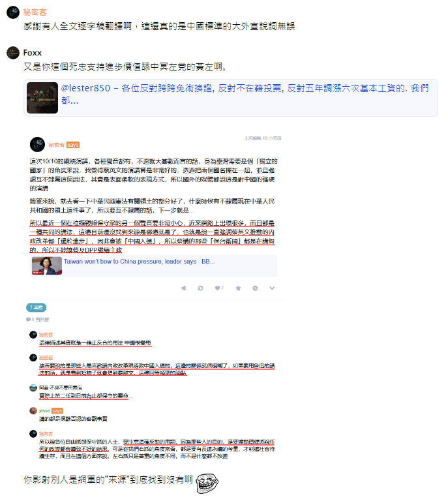Click the orange says qualifier badge

coord(73,145)
